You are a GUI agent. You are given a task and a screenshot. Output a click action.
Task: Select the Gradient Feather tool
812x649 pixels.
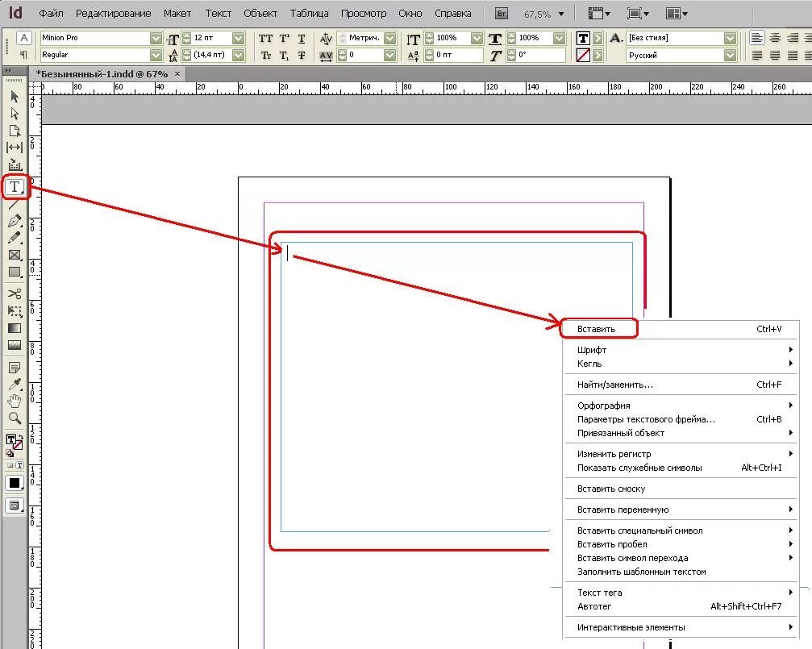coord(15,346)
